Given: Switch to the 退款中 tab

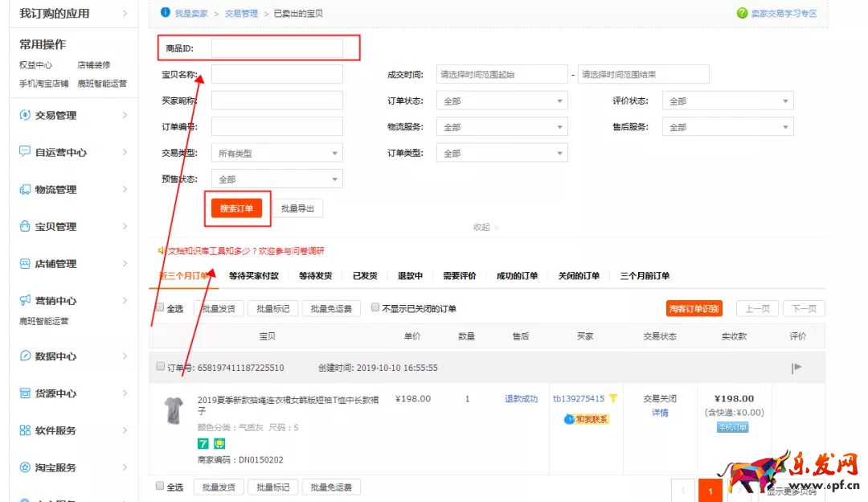Looking at the screenshot, I should click(x=410, y=275).
